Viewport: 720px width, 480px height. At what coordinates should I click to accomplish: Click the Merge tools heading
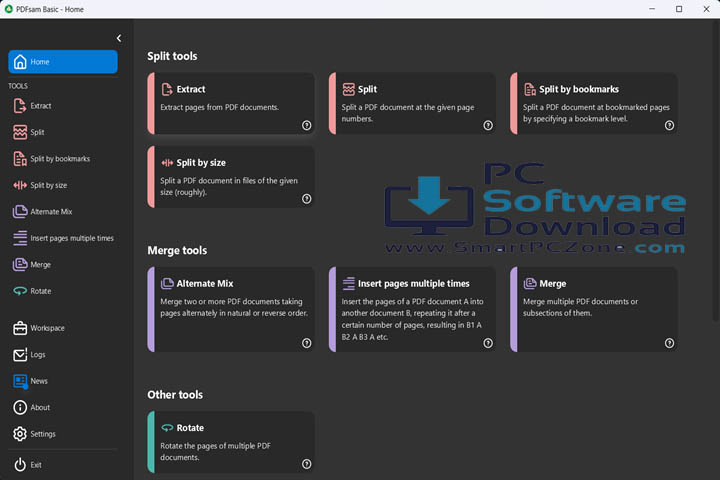(x=177, y=250)
